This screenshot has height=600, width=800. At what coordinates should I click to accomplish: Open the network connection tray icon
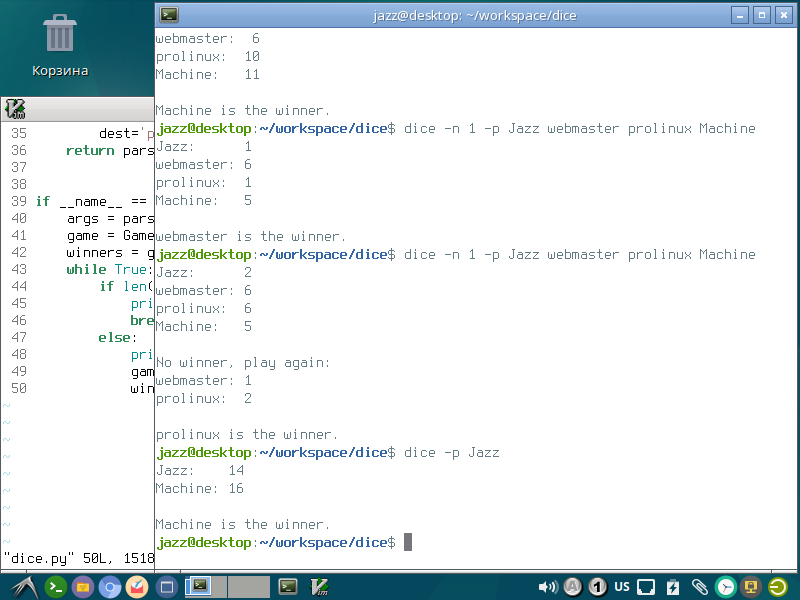[646, 587]
